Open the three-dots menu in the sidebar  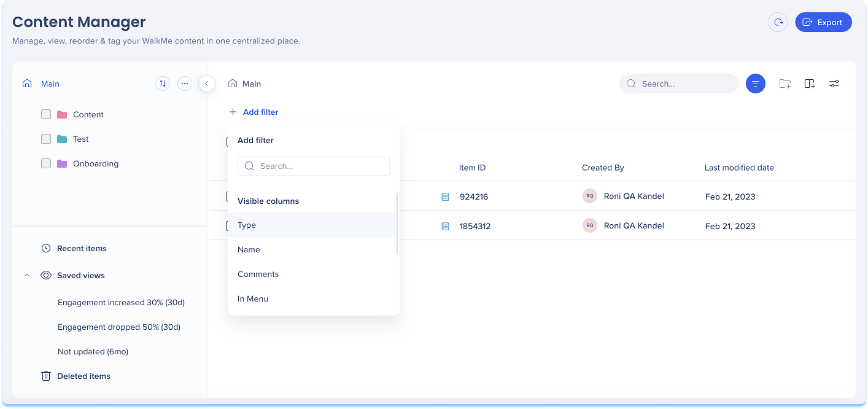tap(185, 84)
